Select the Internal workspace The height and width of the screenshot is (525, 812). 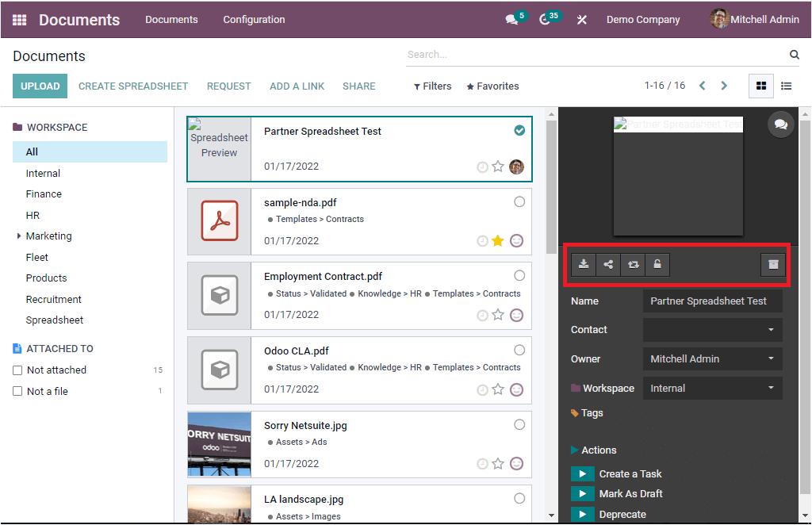click(43, 174)
